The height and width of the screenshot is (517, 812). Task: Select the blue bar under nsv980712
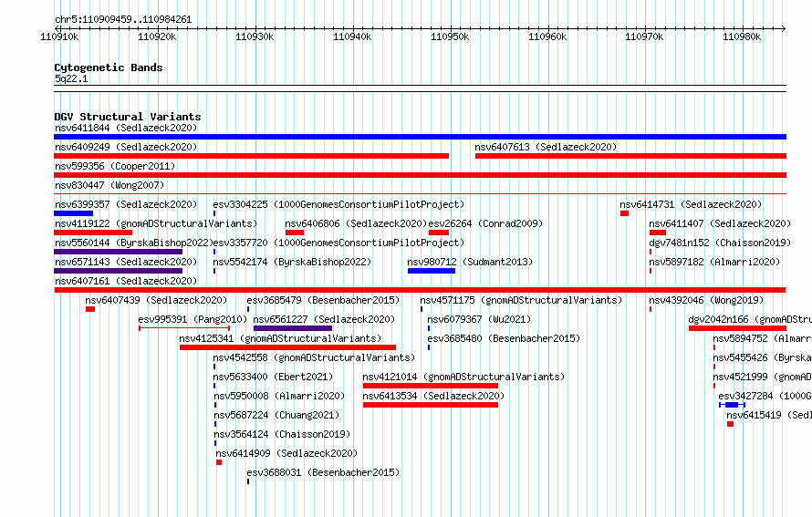coord(432,271)
